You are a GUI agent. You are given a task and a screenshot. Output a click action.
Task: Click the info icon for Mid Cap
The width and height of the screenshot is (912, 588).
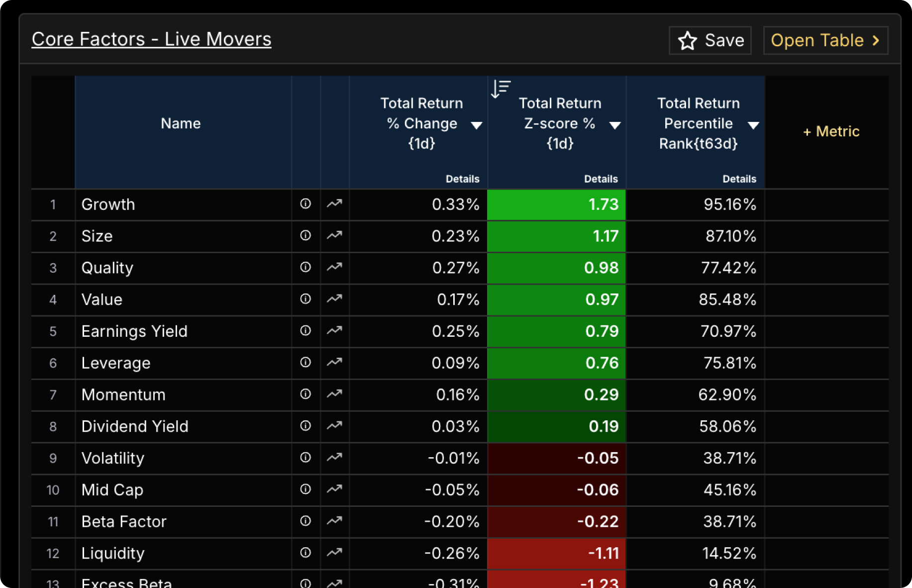305,489
